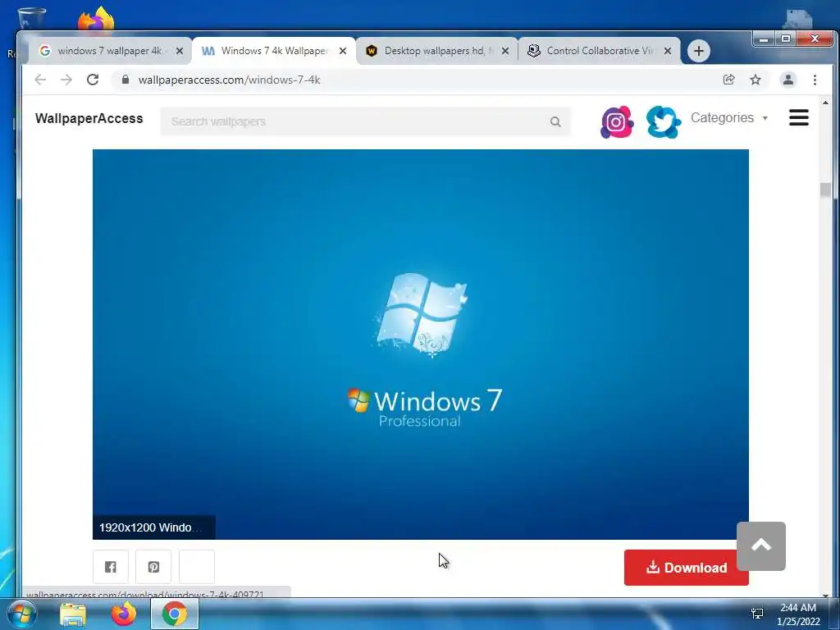Share wallpaper on Facebook
Image resolution: width=840 pixels, height=630 pixels.
pos(111,567)
